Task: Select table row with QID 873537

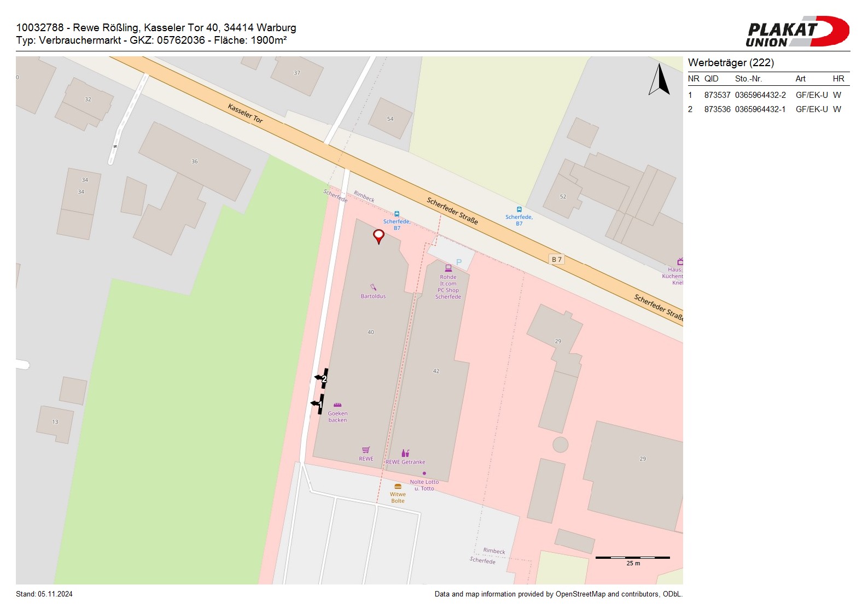Action: coord(766,95)
